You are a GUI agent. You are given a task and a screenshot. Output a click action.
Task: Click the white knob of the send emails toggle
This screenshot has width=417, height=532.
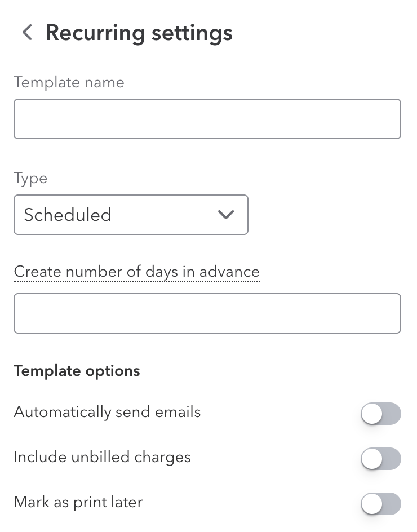(x=372, y=414)
